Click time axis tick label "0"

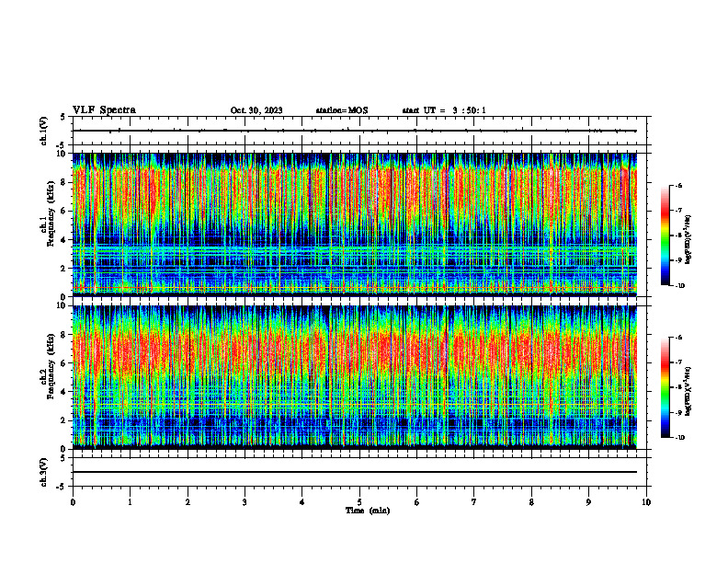click(x=73, y=502)
